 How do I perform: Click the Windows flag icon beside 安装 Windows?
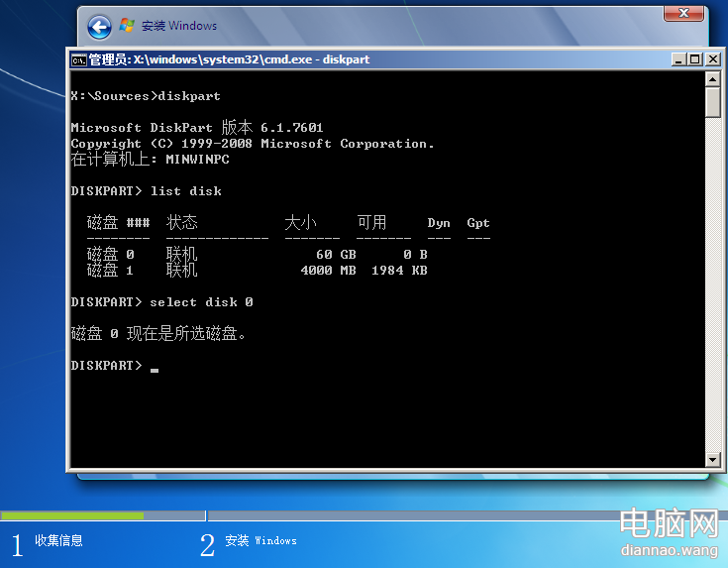(x=128, y=26)
